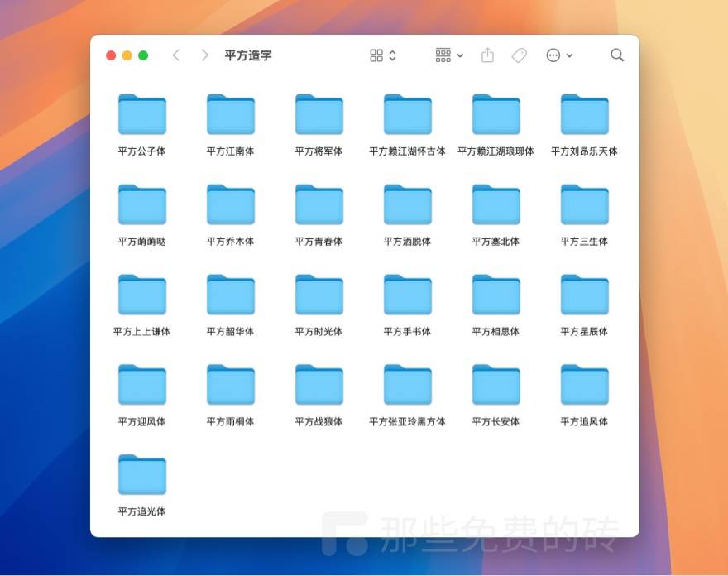Click the back navigation arrow
728x576 pixels.
176,55
